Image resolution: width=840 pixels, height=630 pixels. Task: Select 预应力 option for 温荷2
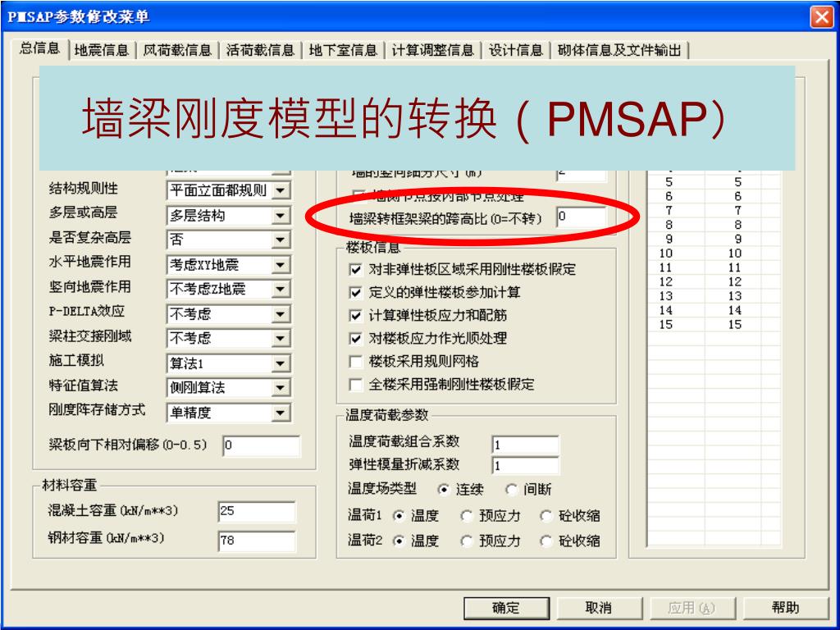point(467,541)
